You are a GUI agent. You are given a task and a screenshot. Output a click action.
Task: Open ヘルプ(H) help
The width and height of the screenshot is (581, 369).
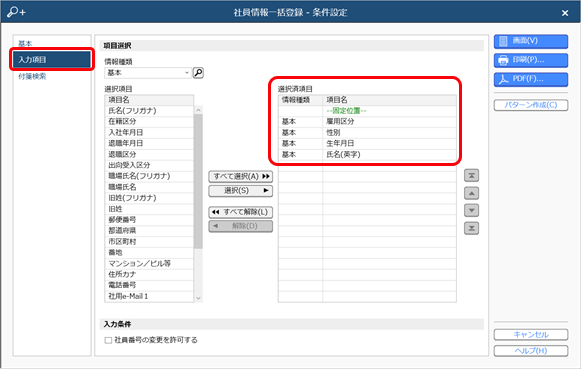[x=531, y=350]
